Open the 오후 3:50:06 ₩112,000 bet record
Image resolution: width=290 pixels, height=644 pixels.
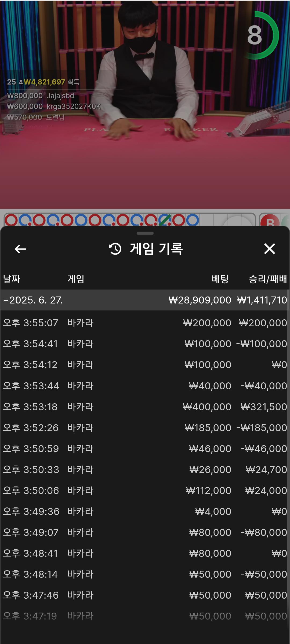145,491
